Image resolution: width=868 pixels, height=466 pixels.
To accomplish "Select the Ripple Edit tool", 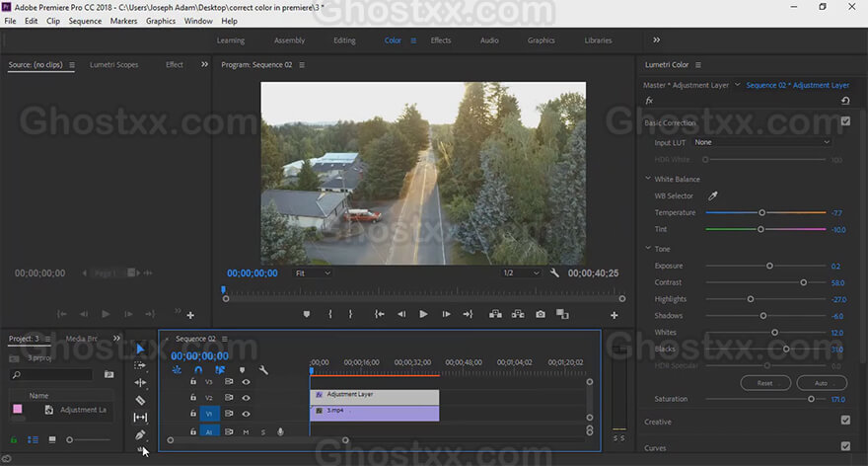I will click(x=140, y=382).
